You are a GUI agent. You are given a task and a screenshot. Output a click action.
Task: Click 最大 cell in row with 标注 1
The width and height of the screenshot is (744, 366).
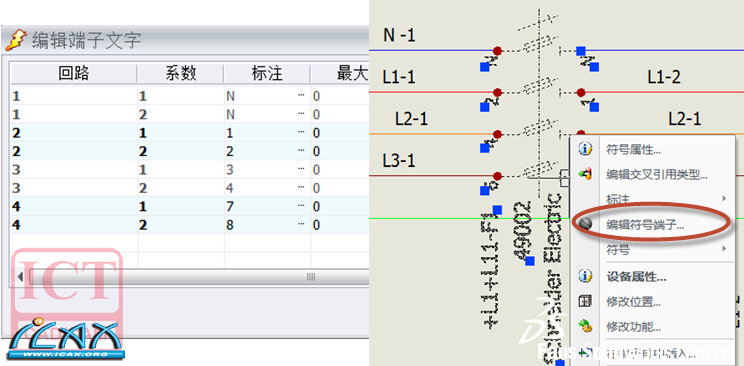[340, 133]
